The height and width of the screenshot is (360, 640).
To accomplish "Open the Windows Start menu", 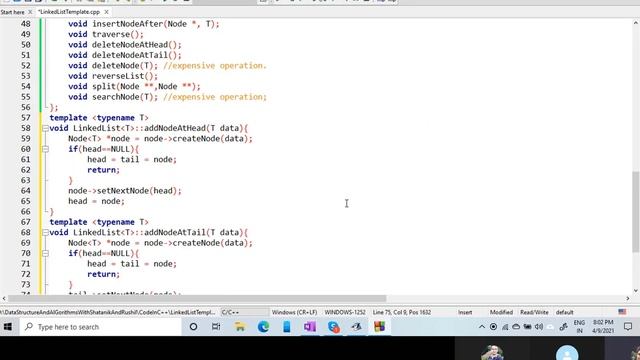I will tap(8, 327).
